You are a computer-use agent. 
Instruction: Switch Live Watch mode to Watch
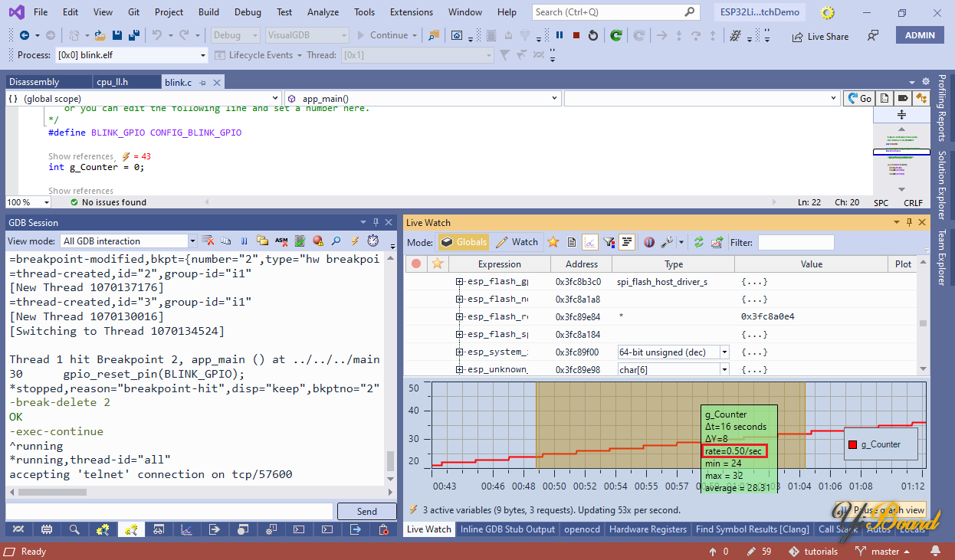point(517,242)
